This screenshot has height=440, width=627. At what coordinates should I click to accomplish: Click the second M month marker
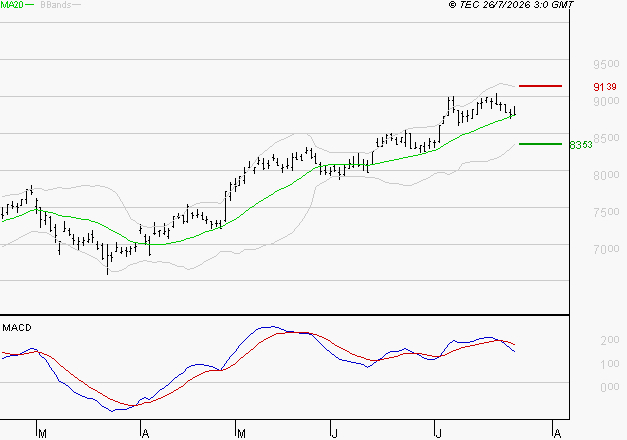(x=241, y=434)
